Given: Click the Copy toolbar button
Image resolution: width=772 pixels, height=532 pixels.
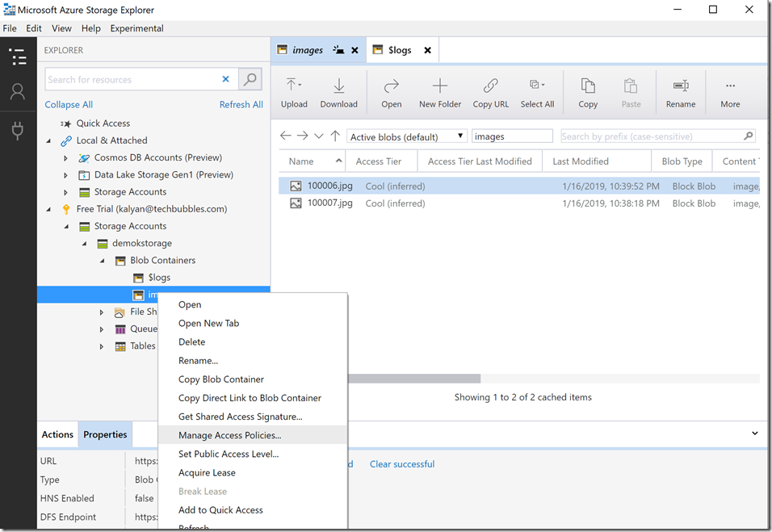Looking at the screenshot, I should (588, 93).
